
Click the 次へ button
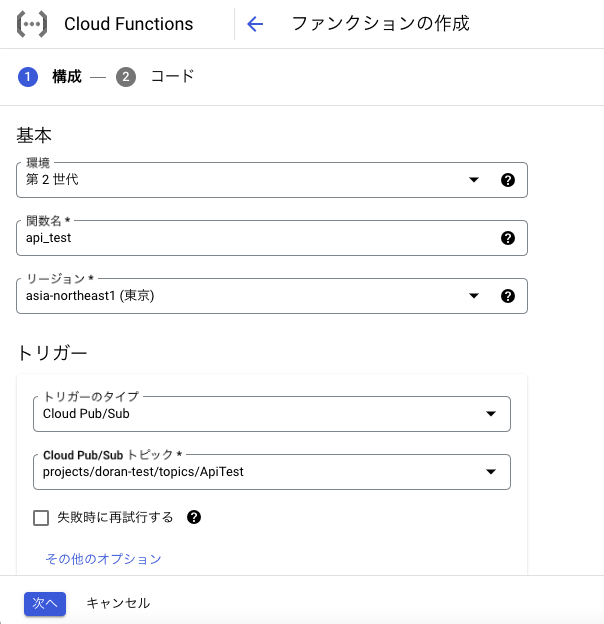pyautogui.click(x=45, y=604)
